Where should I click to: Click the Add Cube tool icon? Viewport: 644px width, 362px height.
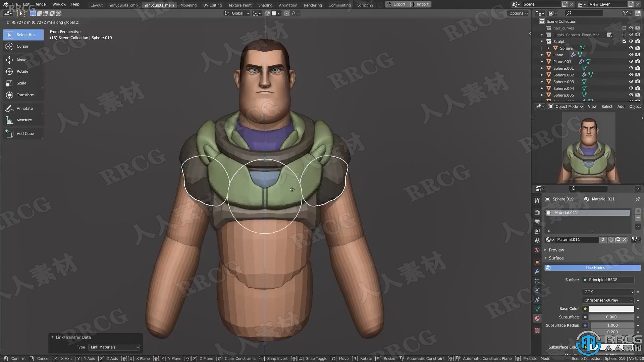(9, 133)
